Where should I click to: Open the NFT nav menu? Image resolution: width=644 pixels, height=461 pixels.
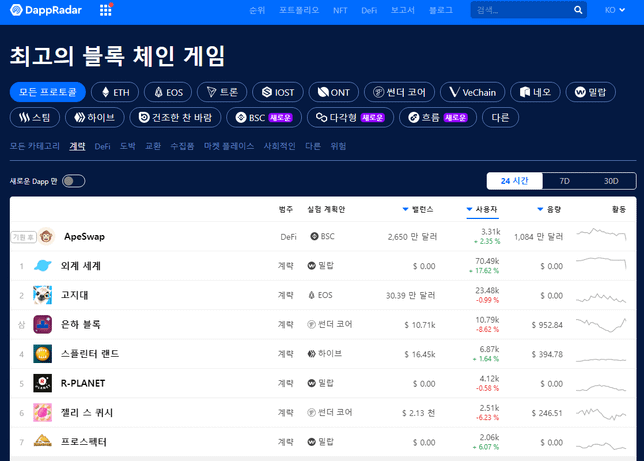340,10
